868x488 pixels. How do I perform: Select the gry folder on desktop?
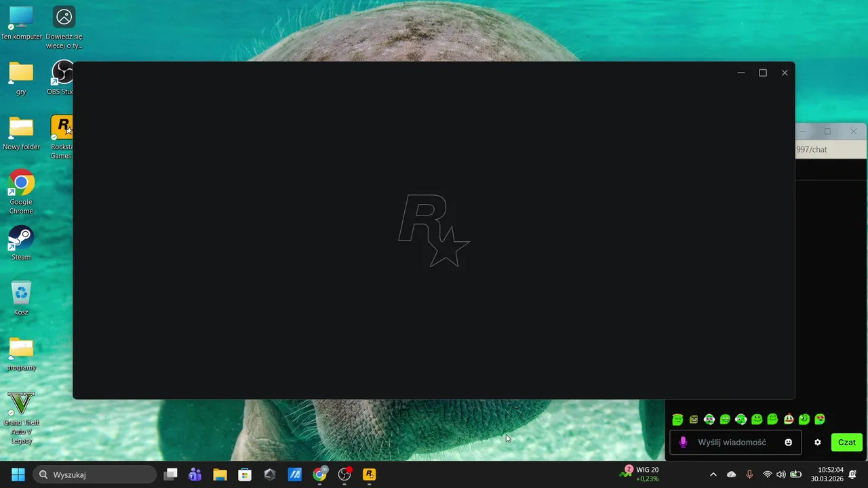[21, 78]
